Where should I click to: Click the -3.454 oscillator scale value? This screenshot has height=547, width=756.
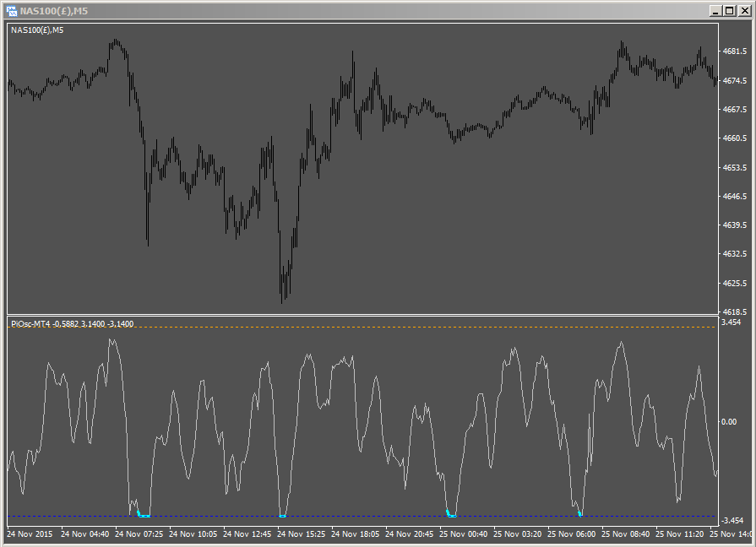732,521
